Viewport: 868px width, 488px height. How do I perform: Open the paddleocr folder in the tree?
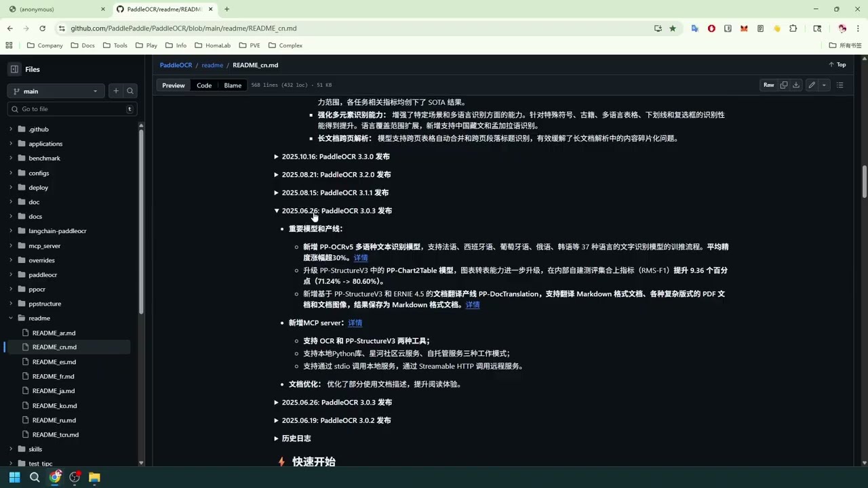tap(43, 275)
